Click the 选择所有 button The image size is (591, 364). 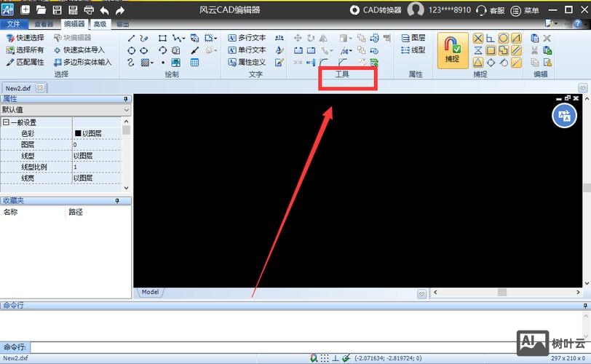(x=25, y=50)
